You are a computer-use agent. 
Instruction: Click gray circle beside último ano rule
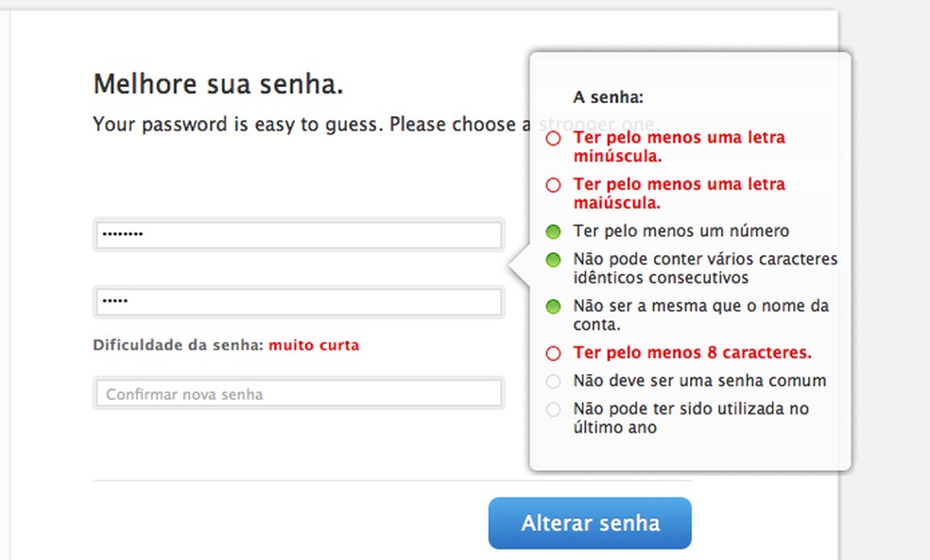(x=554, y=410)
